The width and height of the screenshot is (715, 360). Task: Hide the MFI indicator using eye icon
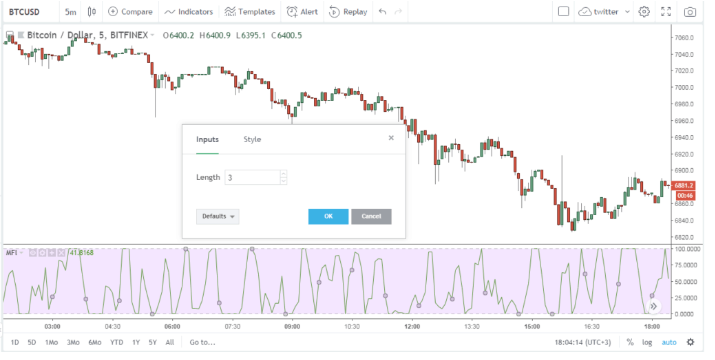(32, 253)
